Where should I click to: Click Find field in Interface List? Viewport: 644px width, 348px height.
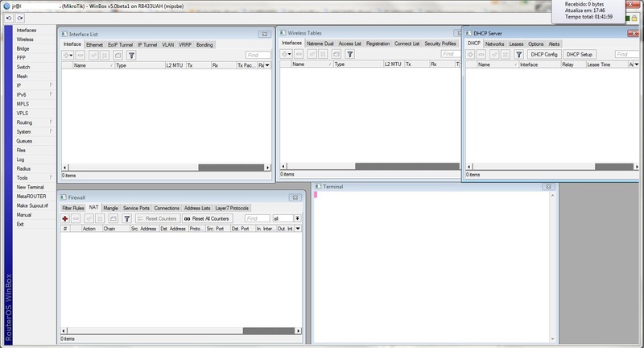(x=258, y=55)
